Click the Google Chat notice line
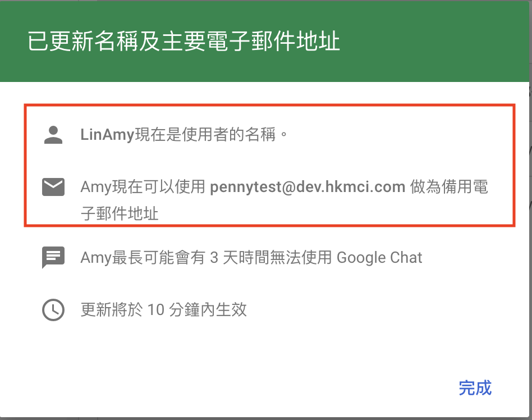 251,257
